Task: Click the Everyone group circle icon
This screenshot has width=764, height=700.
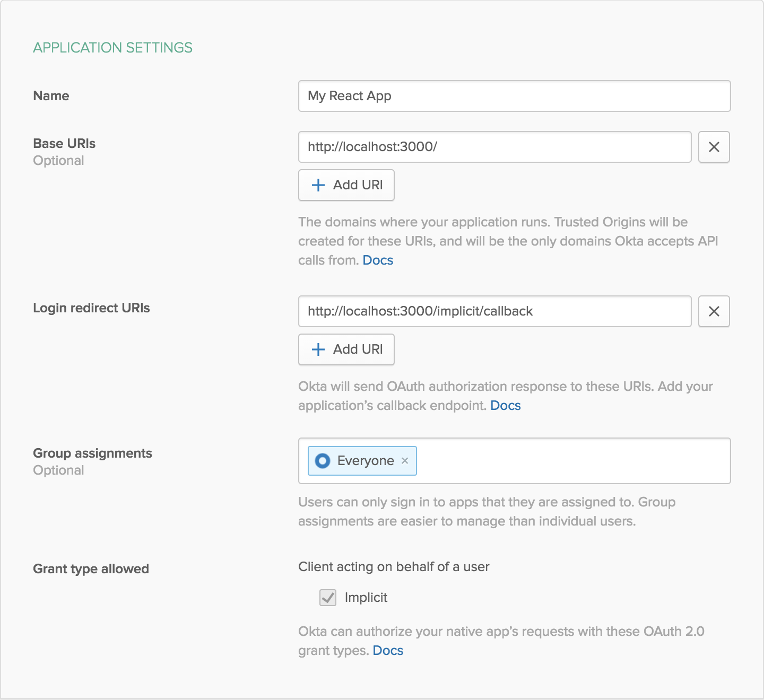Action: tap(323, 461)
